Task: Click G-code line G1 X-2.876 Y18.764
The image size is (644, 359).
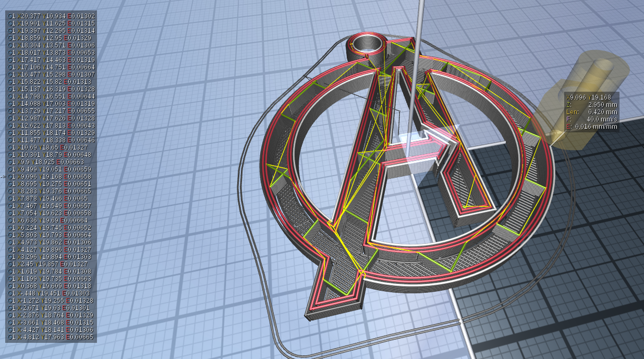Action: coord(51,315)
